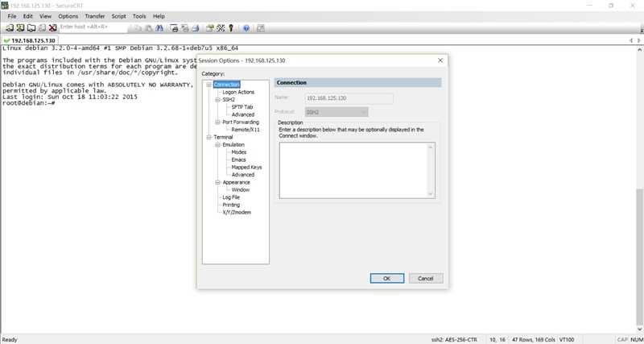The height and width of the screenshot is (344, 644).
Task: Click the Find binoculars icon
Action: coord(159,28)
